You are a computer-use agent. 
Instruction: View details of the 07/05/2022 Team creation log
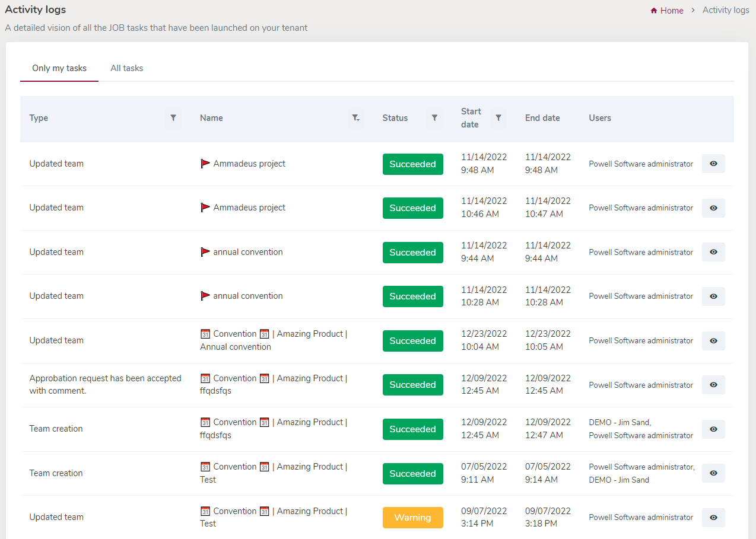pyautogui.click(x=713, y=473)
